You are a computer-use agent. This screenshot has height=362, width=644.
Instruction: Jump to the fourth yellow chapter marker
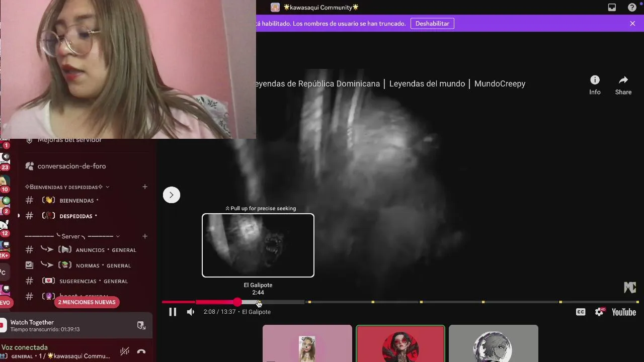[483, 302]
